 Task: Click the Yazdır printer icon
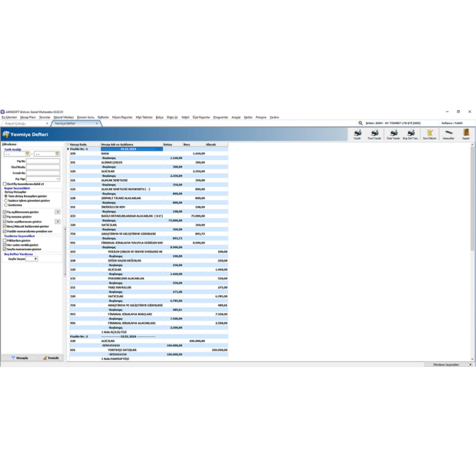(x=357, y=133)
